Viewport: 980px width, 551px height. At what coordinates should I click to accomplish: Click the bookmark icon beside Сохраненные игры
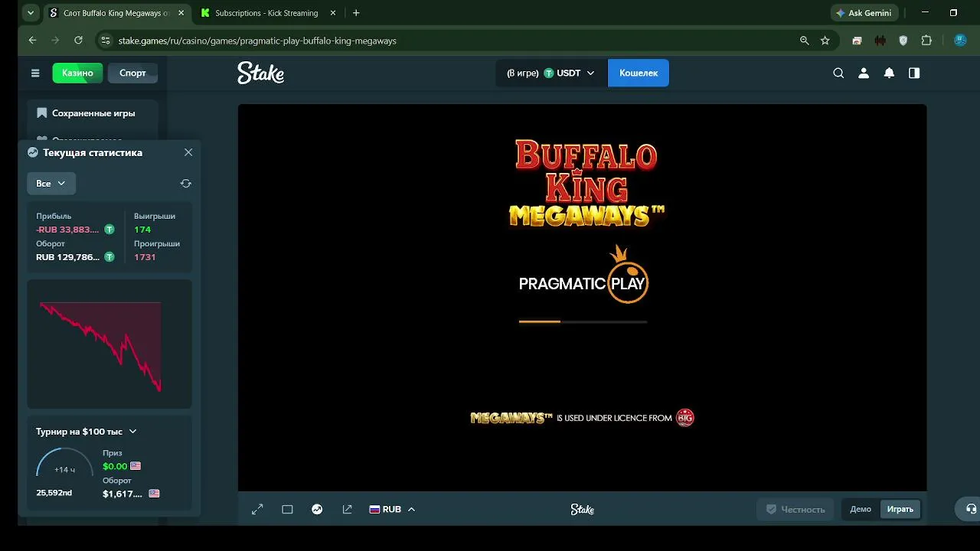click(42, 113)
